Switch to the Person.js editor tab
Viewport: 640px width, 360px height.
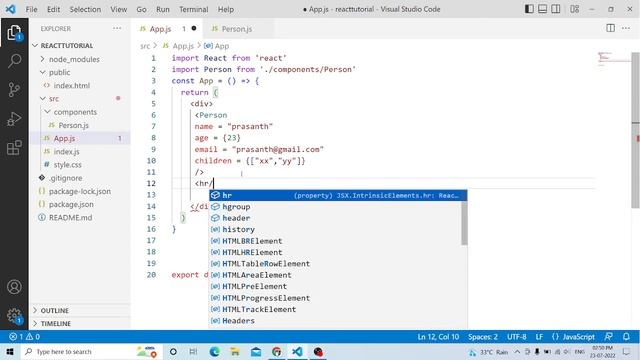pyautogui.click(x=237, y=29)
